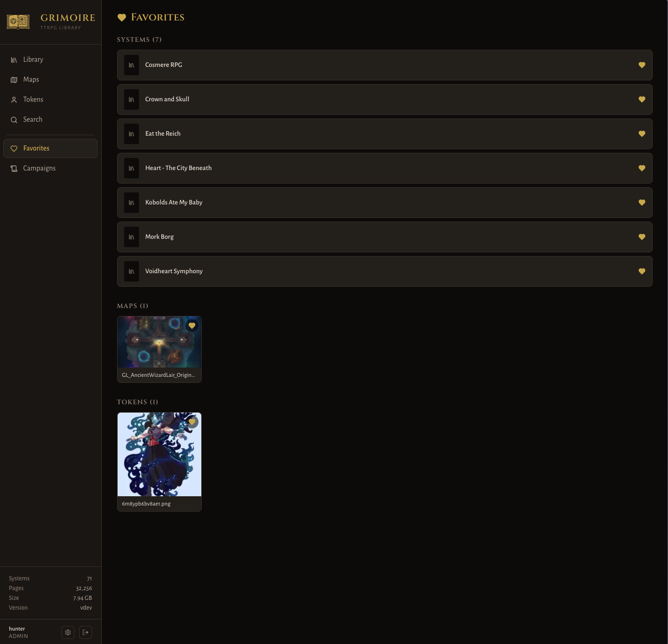Unfavorite Mork Borg via heart icon

point(642,237)
